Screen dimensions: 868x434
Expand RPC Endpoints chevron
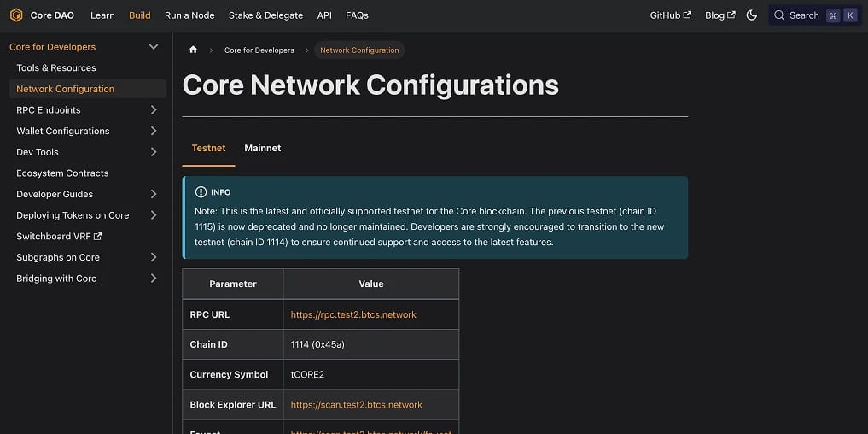[x=154, y=109]
